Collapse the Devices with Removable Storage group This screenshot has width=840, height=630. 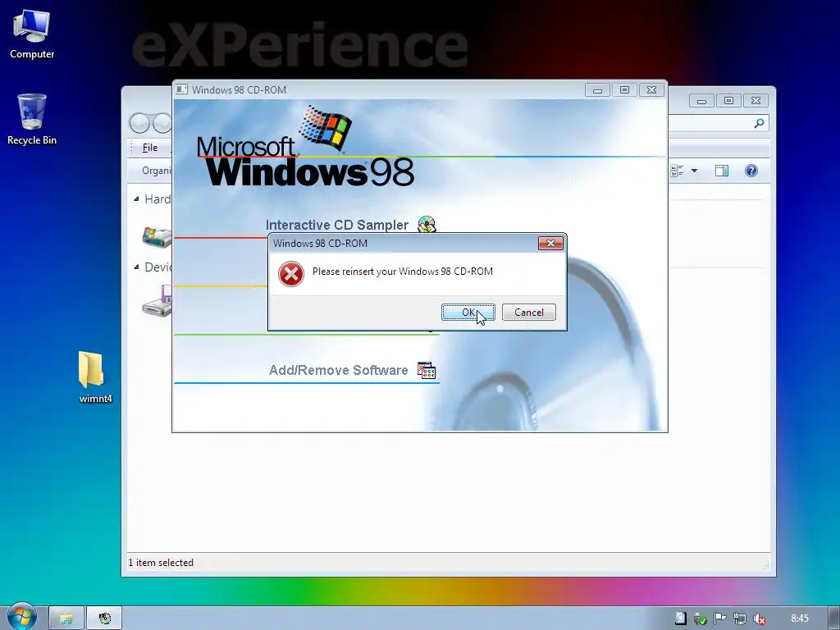point(136,267)
